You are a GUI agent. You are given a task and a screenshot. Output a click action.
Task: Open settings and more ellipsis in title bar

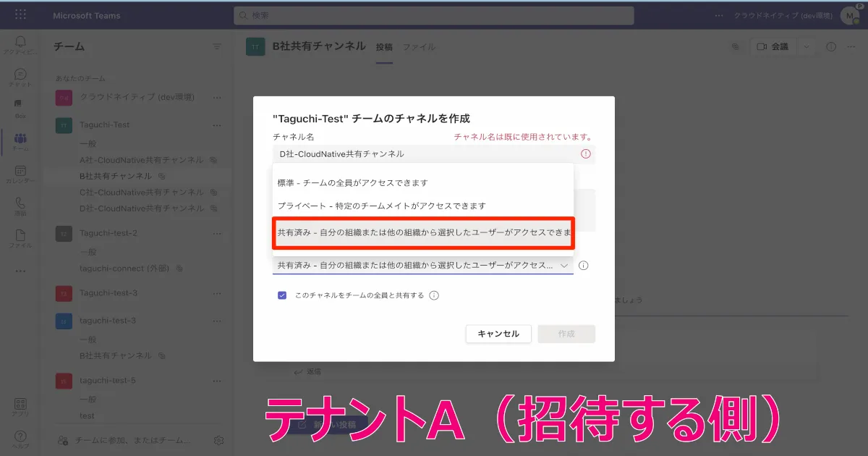(x=718, y=15)
